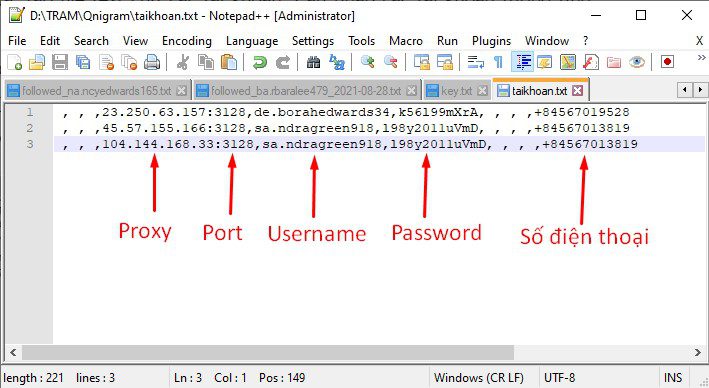709x388 pixels.
Task: Toggle INS insert mode in status bar
Action: tap(673, 378)
